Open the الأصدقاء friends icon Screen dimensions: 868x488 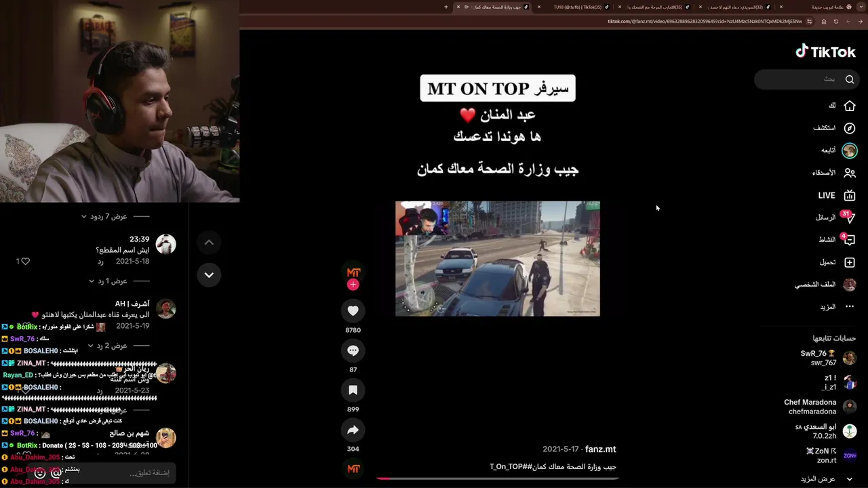pos(850,173)
